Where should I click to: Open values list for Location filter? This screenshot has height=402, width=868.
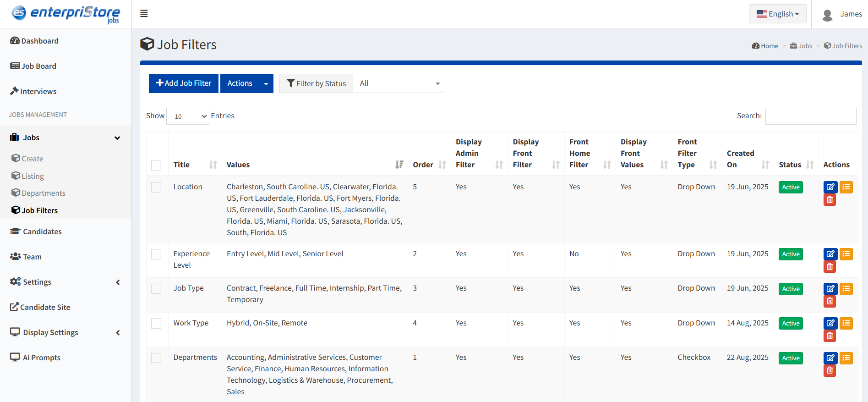(x=846, y=187)
